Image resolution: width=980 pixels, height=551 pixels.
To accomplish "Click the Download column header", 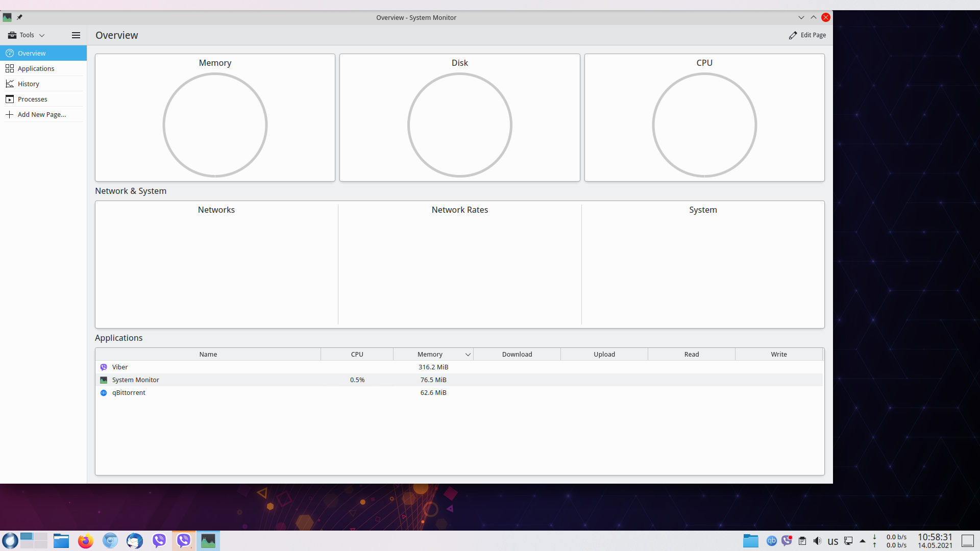I will (517, 355).
